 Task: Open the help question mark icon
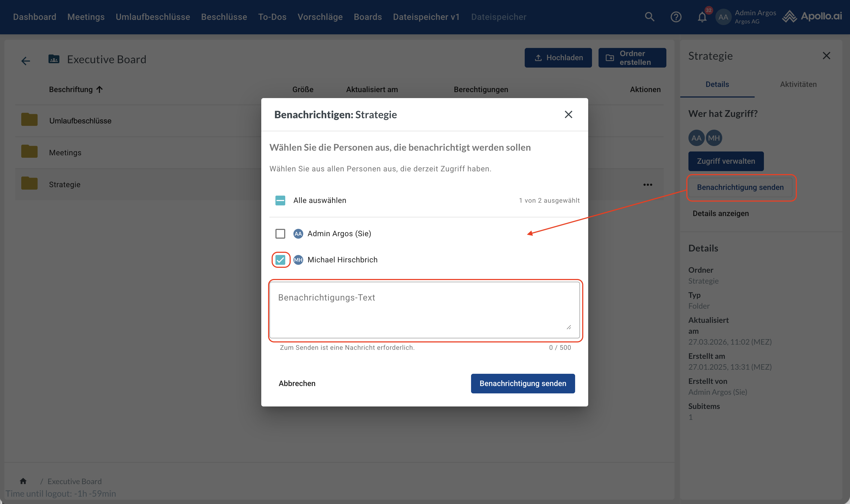(x=676, y=17)
